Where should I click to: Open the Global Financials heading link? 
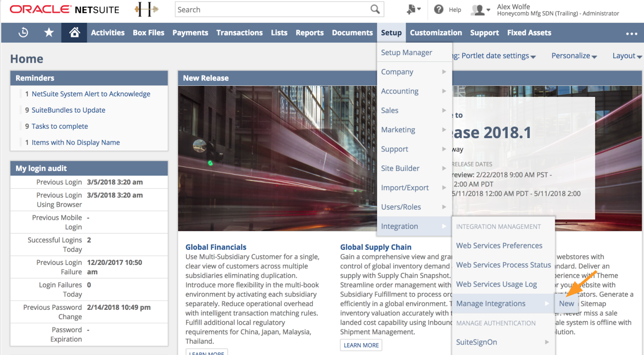[x=216, y=247]
